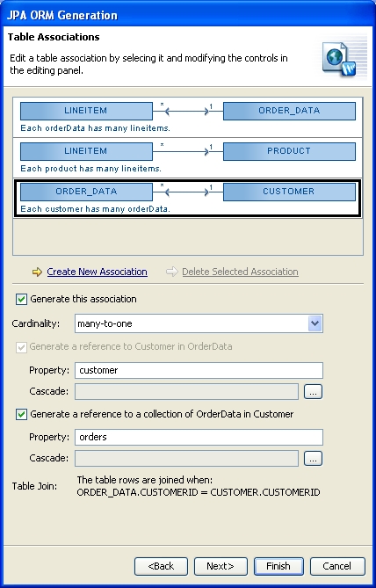Viewport: 376px width, 588px height.
Task: Click the arrow connector between ORDER_DATA and CUSTOMER
Action: coord(187,192)
